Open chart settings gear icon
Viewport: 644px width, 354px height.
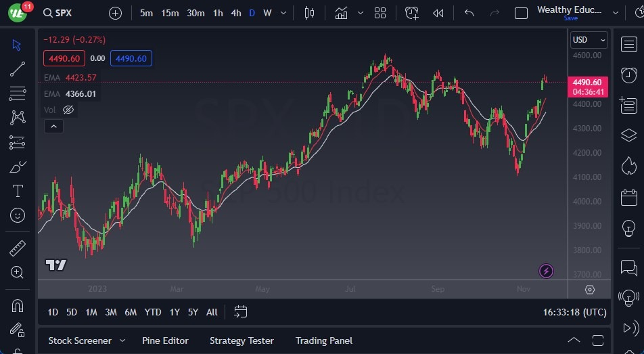(x=590, y=290)
